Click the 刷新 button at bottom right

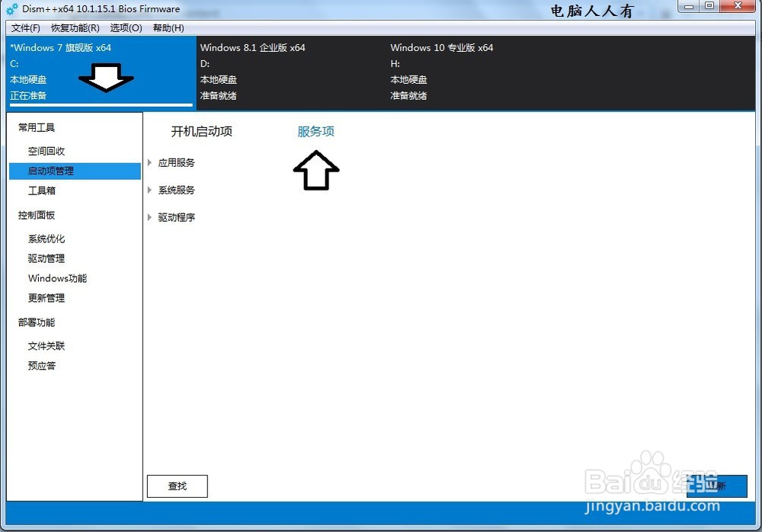(x=717, y=486)
